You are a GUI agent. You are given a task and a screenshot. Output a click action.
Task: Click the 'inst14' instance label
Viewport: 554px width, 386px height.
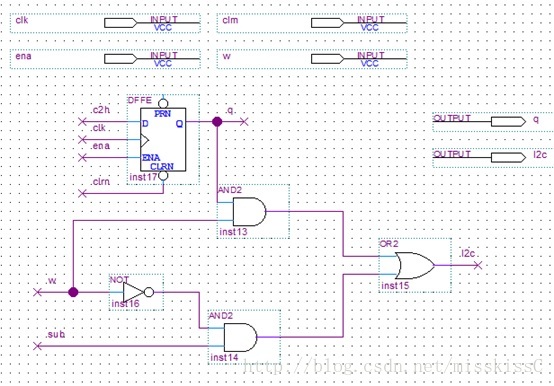(x=224, y=357)
